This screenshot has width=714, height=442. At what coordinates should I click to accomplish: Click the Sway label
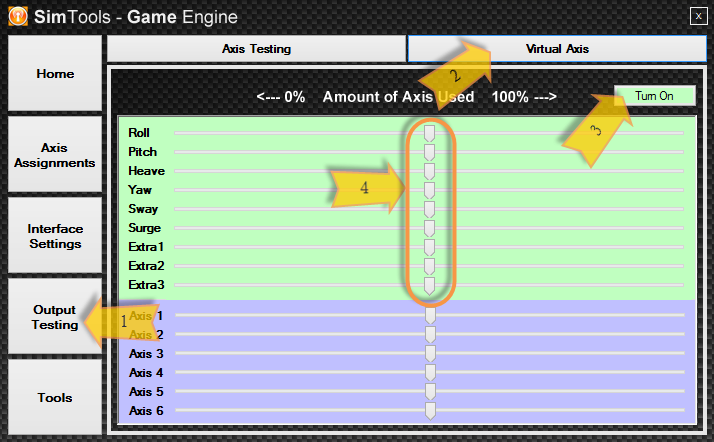(x=143, y=209)
